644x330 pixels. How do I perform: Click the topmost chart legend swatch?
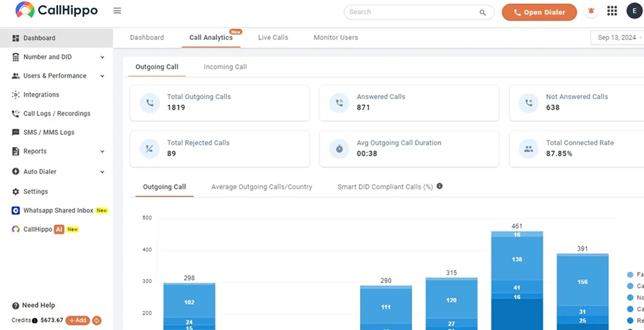coord(630,275)
